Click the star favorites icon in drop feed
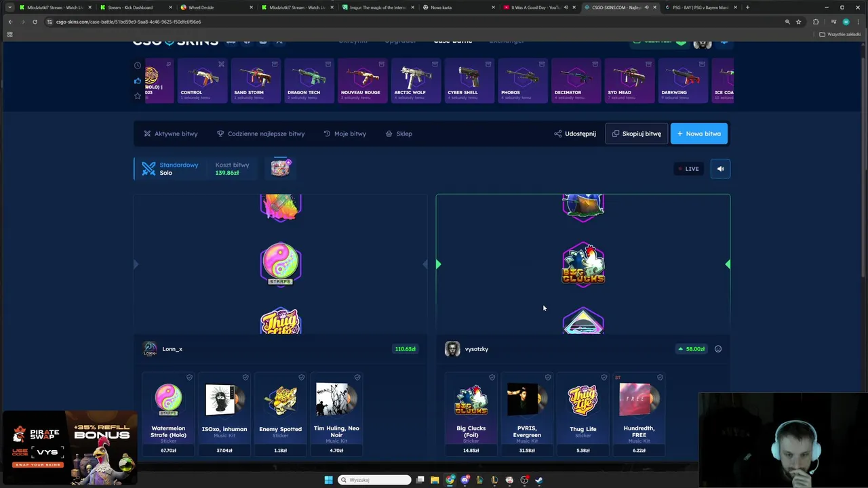This screenshot has height=488, width=868. pyautogui.click(x=138, y=96)
